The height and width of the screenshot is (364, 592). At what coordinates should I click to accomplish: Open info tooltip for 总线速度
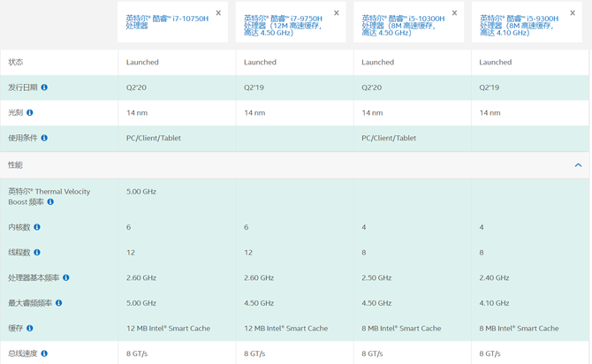[44, 353]
